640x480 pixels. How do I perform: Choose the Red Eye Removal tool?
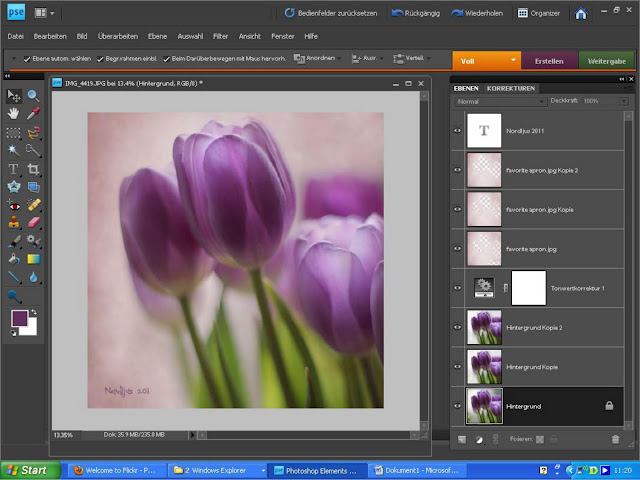14,205
